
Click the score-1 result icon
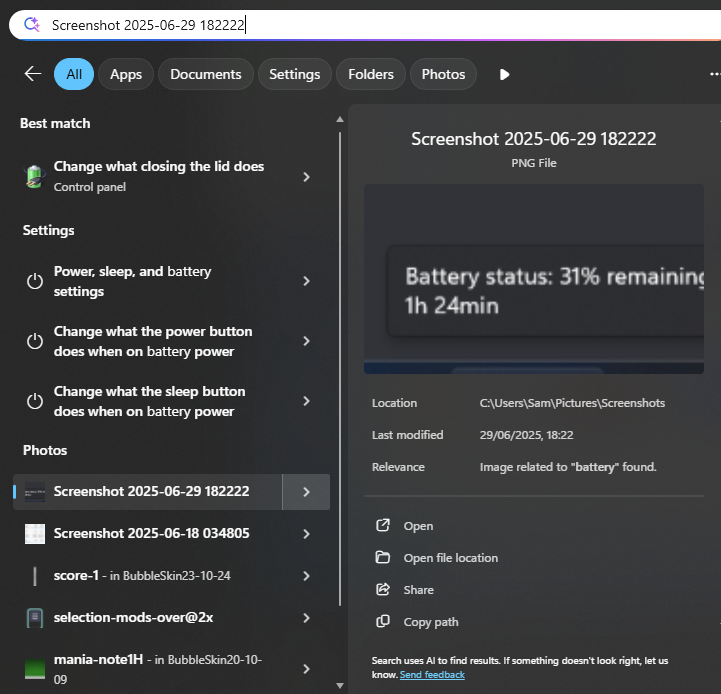point(35,576)
